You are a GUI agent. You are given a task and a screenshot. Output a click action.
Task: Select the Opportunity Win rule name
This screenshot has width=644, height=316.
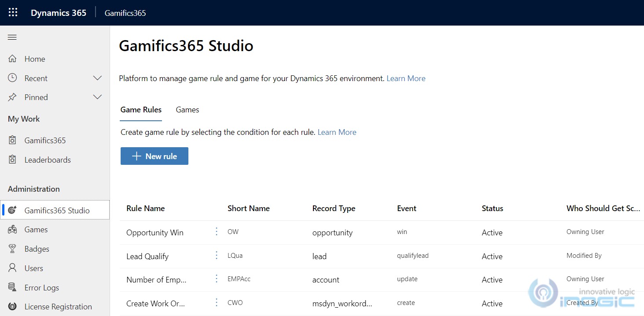pos(155,233)
